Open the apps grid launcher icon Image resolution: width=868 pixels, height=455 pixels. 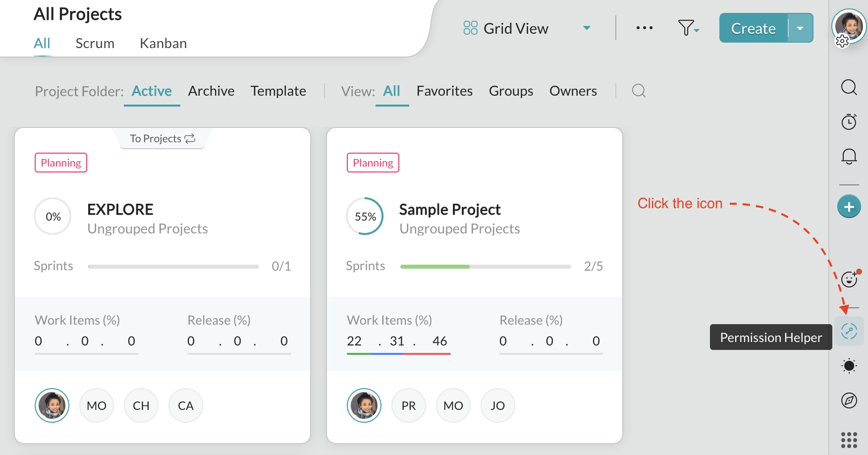(x=849, y=440)
